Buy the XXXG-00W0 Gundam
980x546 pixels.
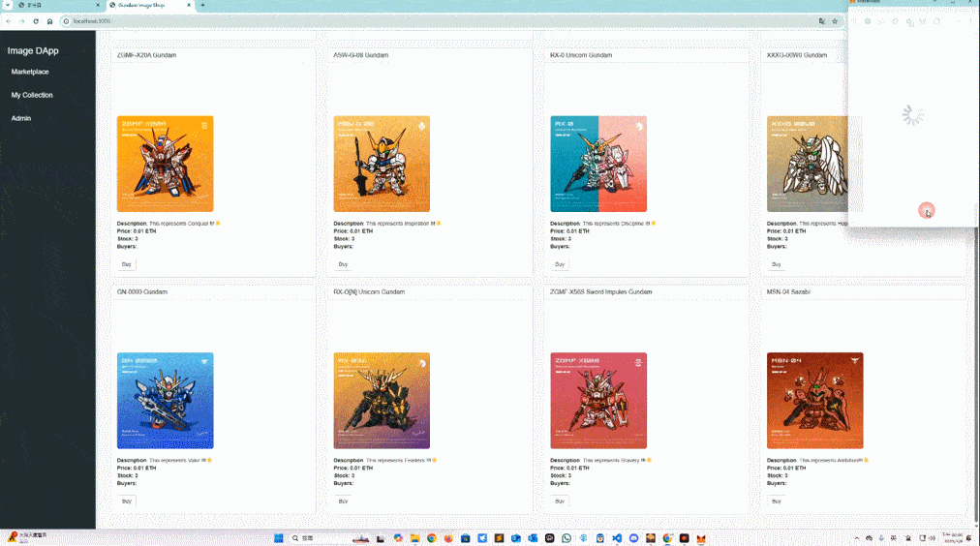coord(777,264)
